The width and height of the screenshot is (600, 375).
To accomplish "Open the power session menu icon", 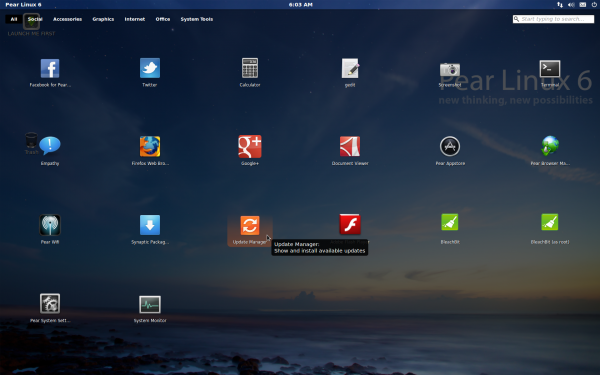I will coord(594,5).
